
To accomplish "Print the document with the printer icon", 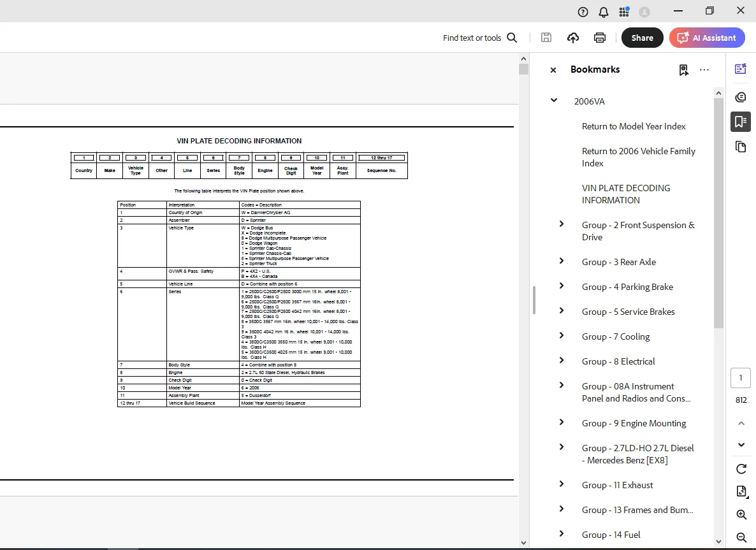I will tap(600, 38).
